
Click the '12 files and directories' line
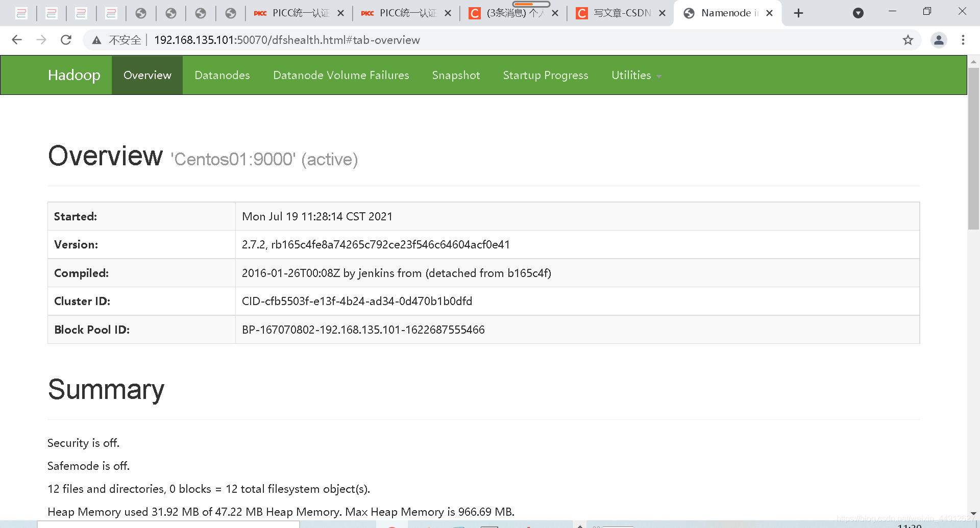click(209, 489)
